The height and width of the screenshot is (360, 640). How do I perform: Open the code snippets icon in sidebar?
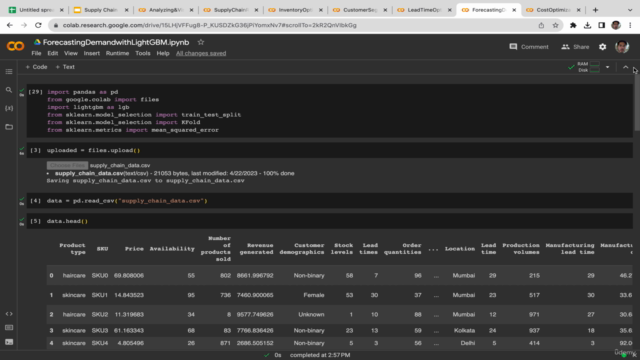pos(9,314)
